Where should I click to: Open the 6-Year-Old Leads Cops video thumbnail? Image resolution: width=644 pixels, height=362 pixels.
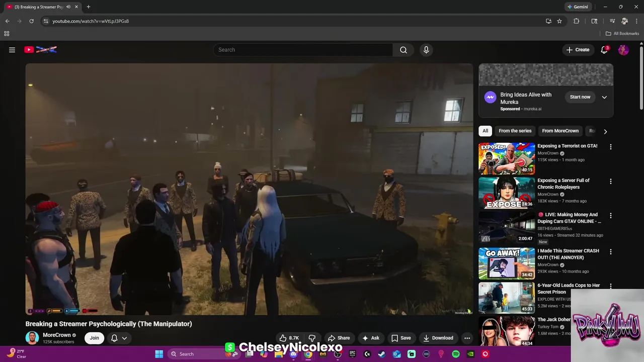click(x=507, y=298)
